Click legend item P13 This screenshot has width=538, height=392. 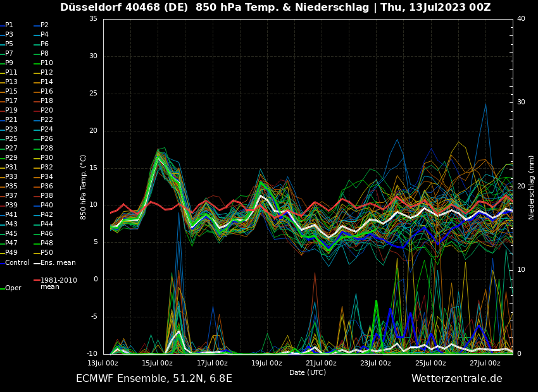(11, 82)
